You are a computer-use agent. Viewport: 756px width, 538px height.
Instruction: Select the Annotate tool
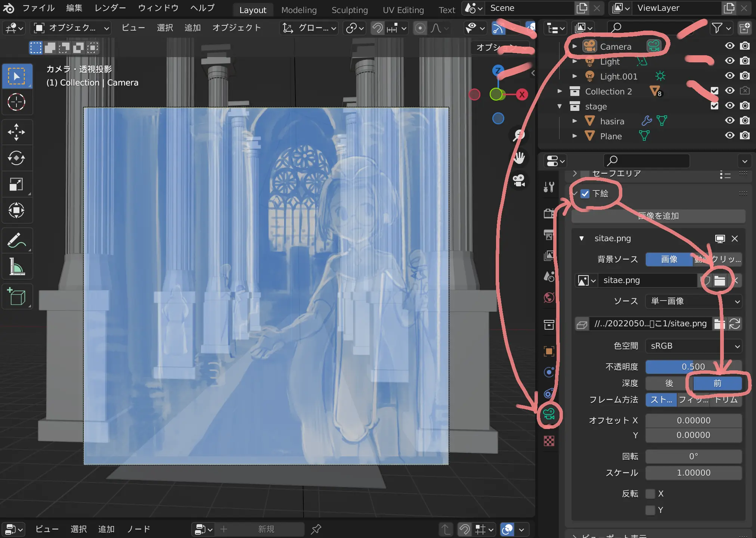[16, 240]
